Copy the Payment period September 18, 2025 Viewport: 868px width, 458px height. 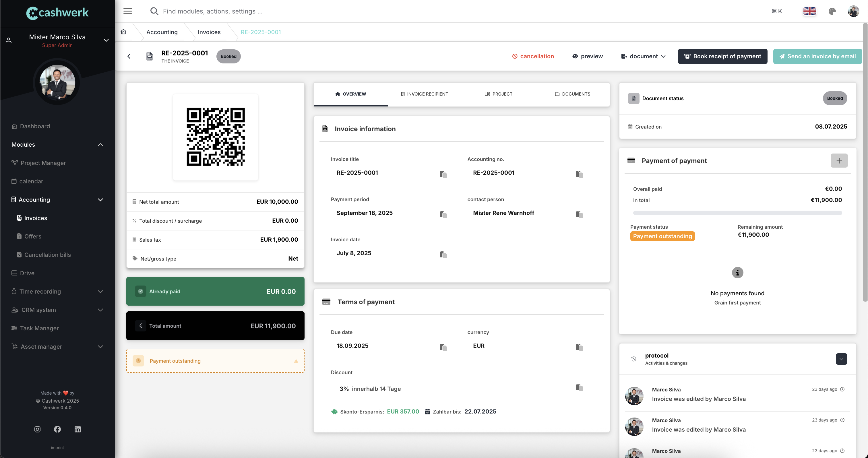(x=443, y=214)
